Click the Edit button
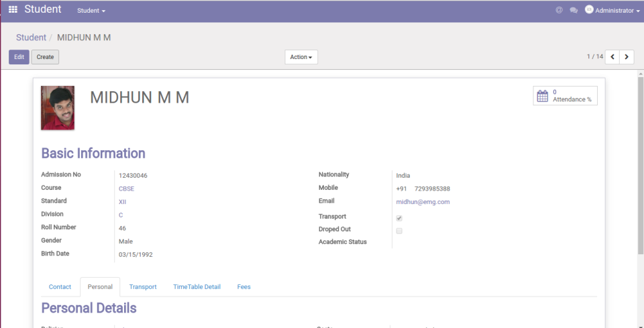Screen dimensions: 644x328 coord(19,57)
